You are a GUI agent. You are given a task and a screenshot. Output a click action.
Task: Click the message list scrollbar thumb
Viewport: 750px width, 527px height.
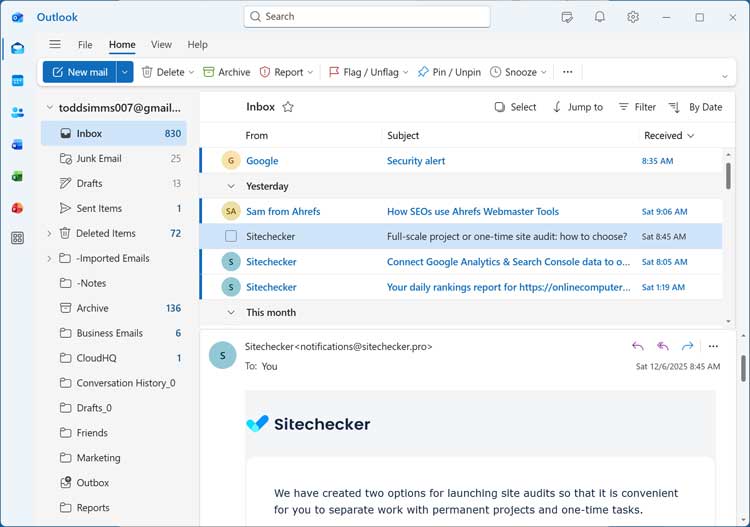(728, 176)
